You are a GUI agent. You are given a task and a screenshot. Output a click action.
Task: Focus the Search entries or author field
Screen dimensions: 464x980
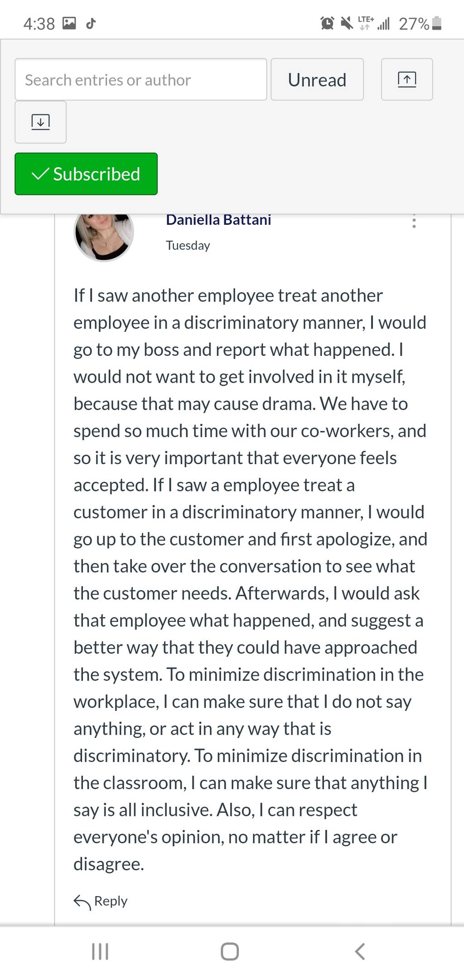click(141, 79)
